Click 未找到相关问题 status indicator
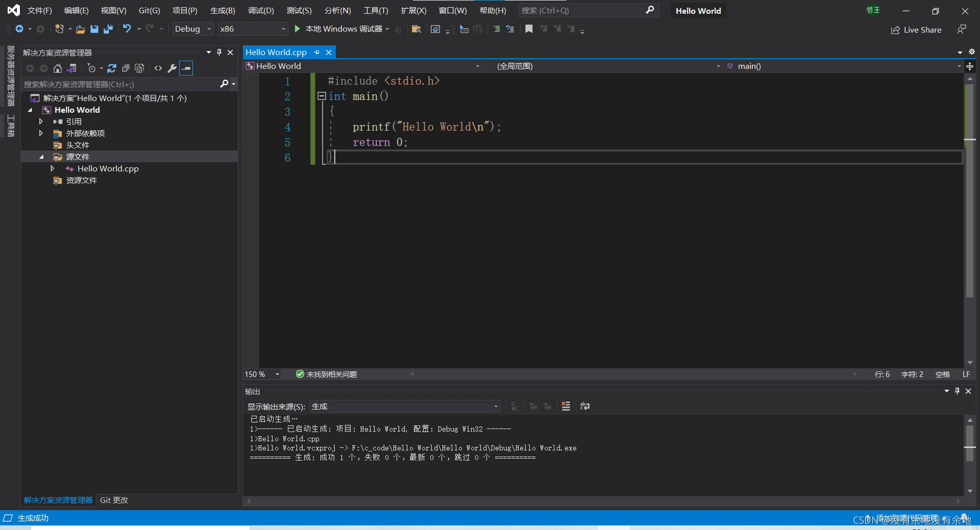Screen dimensions: 980x530 tap(327, 374)
